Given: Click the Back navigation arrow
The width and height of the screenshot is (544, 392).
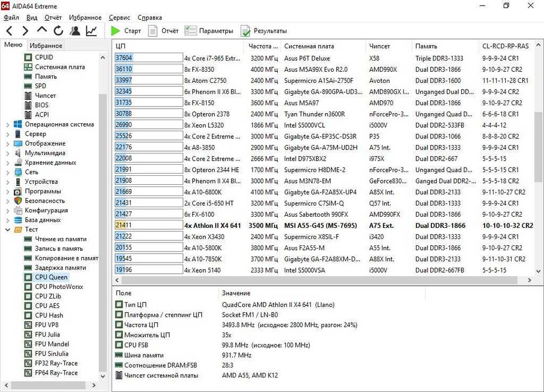Looking at the screenshot, I should tap(10, 31).
